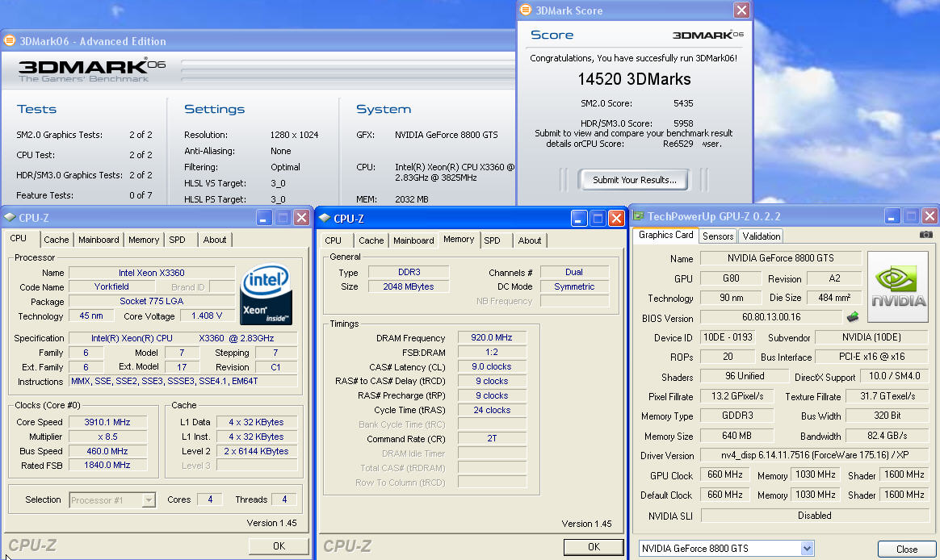Open Mainboard tab in middle CPU-Z window
The height and width of the screenshot is (560, 940).
click(x=413, y=240)
